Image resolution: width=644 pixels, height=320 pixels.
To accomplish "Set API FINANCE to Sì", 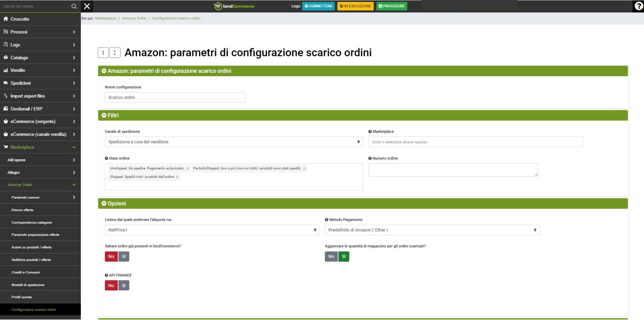I will [124, 286].
